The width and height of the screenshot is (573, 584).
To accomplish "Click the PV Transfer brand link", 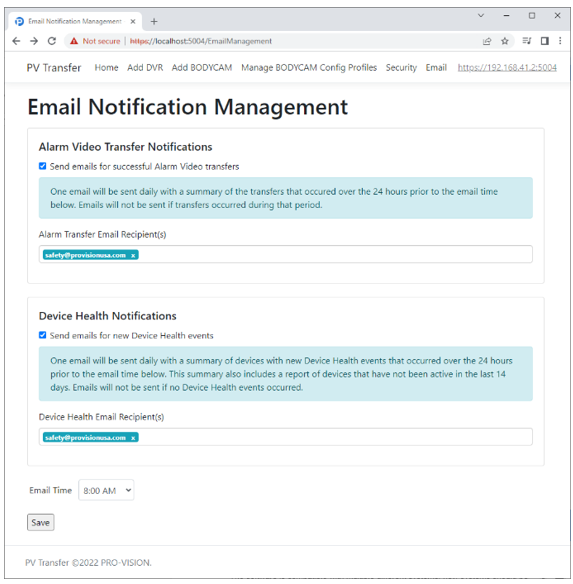I will pyautogui.click(x=54, y=68).
